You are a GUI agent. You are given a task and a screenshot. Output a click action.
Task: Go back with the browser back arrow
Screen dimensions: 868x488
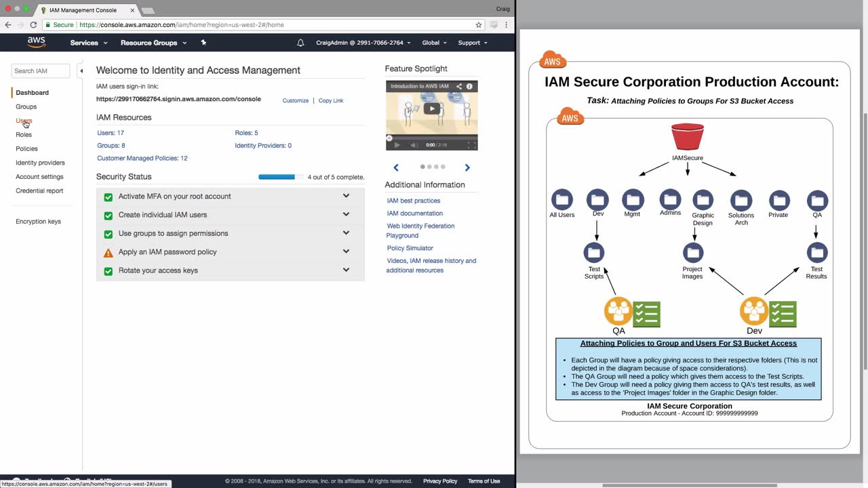8,24
